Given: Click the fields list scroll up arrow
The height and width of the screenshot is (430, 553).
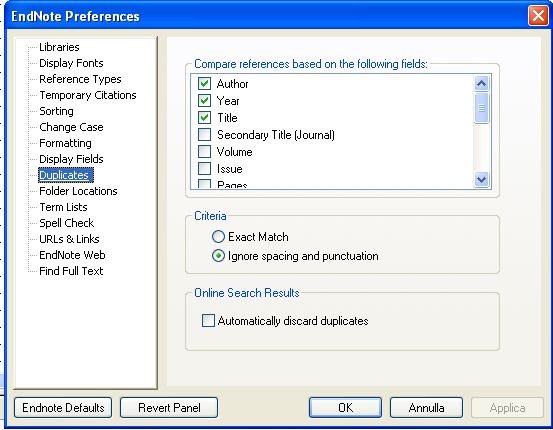Looking at the screenshot, I should [x=481, y=84].
